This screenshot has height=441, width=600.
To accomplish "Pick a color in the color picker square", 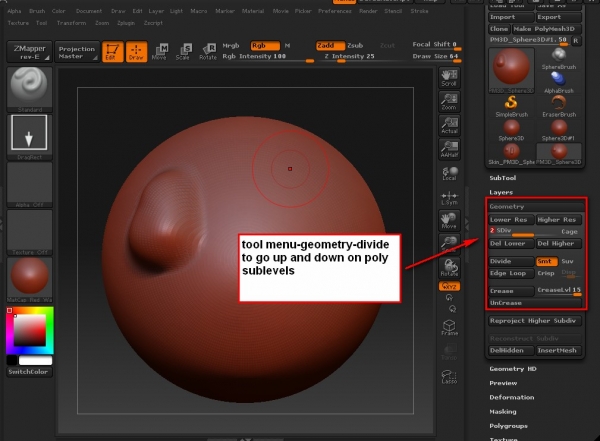I will pos(29,330).
